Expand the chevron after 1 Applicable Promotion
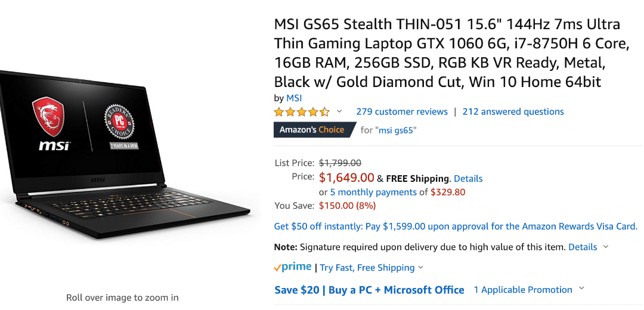Viewport: 644px width, 310px height. coord(581,289)
